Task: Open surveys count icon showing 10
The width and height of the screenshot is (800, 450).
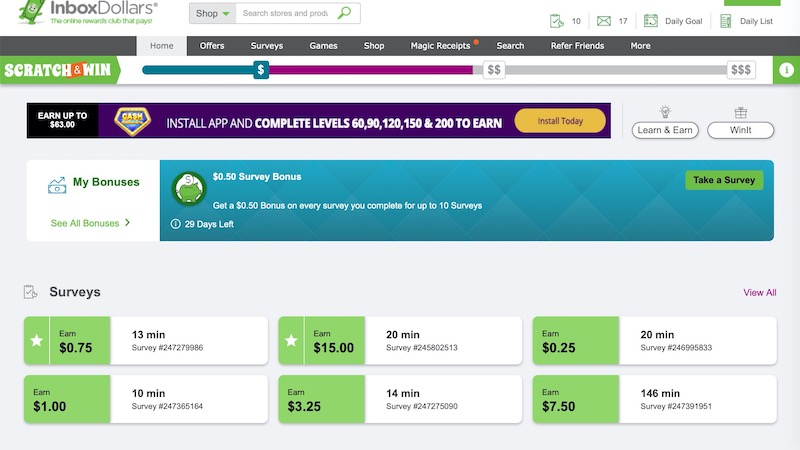Action: 556,21
